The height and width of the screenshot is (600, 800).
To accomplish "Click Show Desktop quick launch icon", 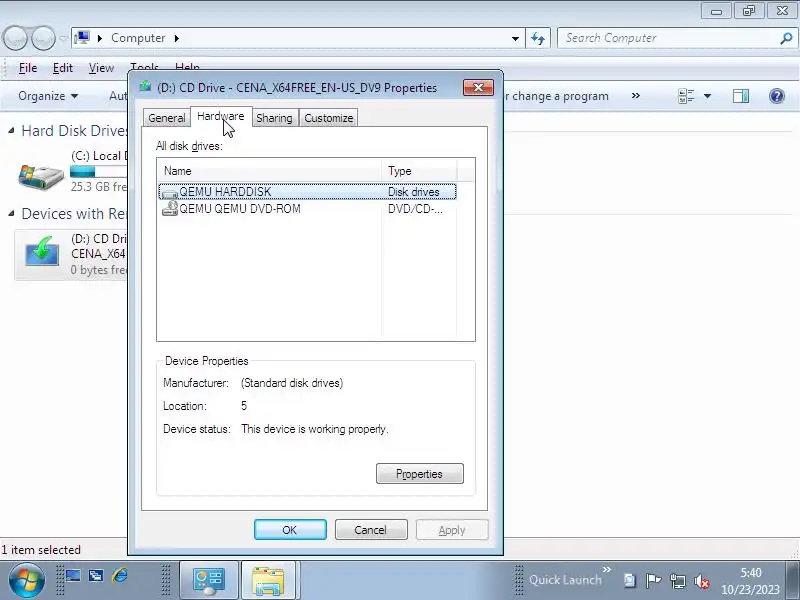I will pyautogui.click(x=72, y=576).
